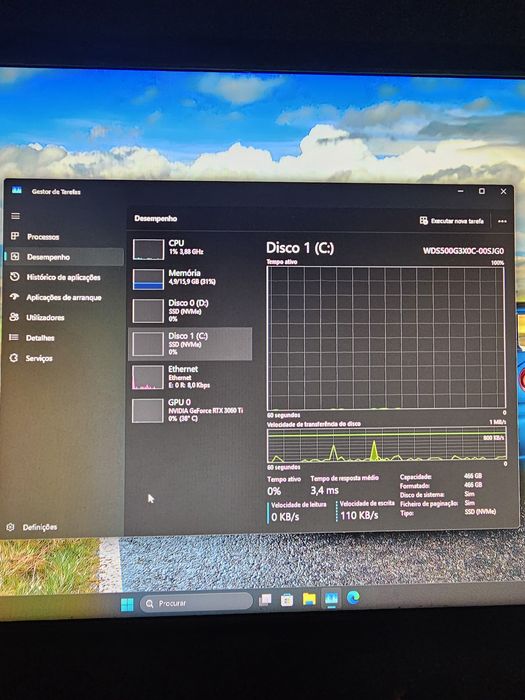
Task: Open the Serviços page
Action: (39, 358)
